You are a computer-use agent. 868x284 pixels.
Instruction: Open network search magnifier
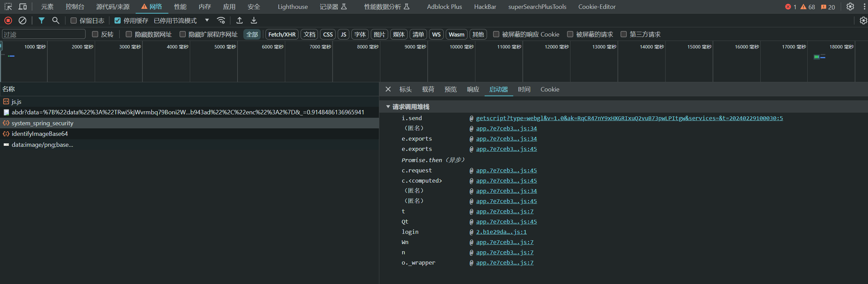tap(56, 20)
